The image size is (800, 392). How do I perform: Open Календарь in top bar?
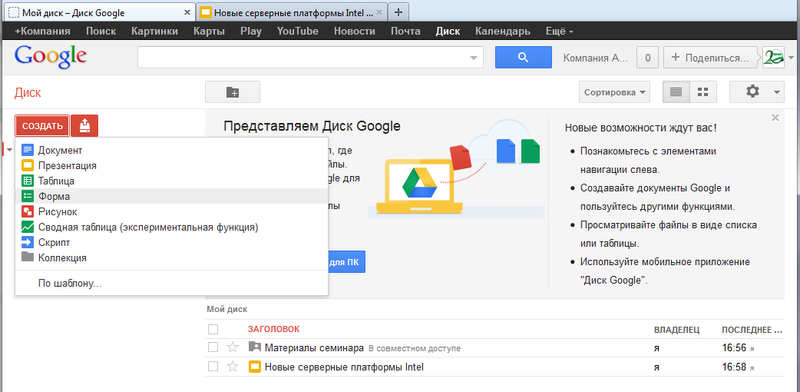coord(503,31)
